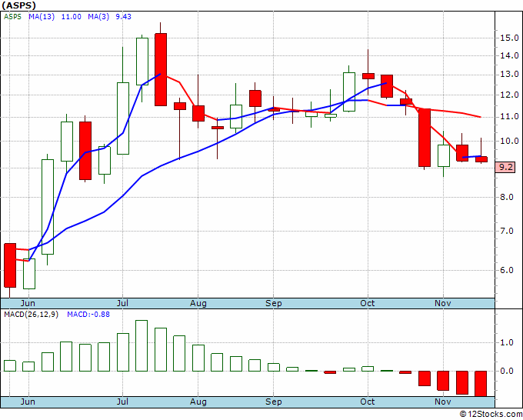Select the green ASPS legend label
523x420 pixels.
[12, 17]
